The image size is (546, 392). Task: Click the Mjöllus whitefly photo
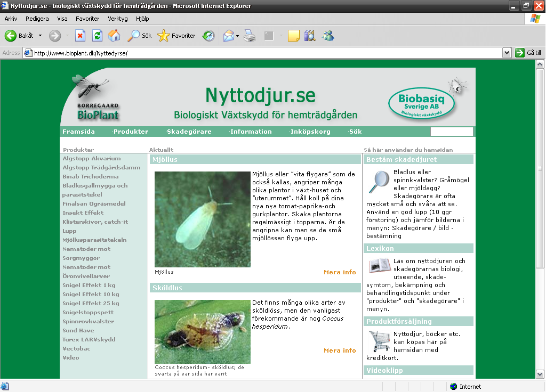tap(202, 219)
